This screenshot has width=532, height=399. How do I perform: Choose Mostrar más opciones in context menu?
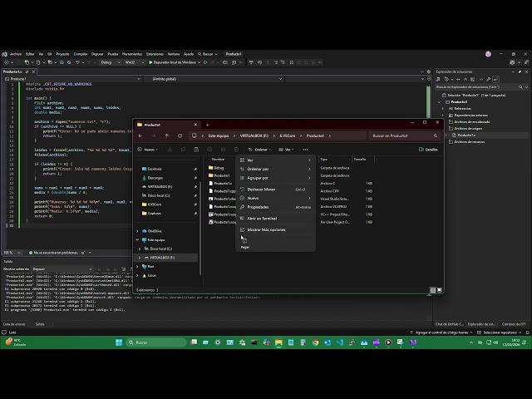point(275,229)
